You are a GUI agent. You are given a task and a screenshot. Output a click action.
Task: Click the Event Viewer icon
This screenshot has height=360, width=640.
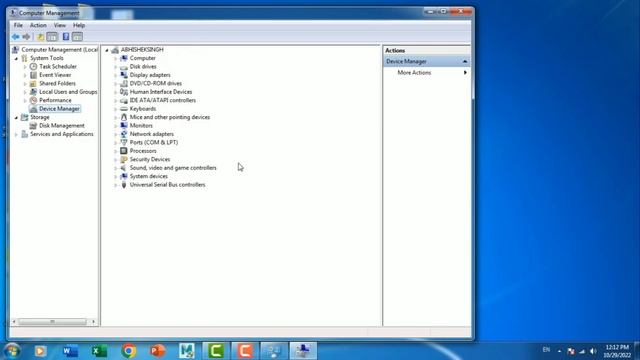(33, 75)
